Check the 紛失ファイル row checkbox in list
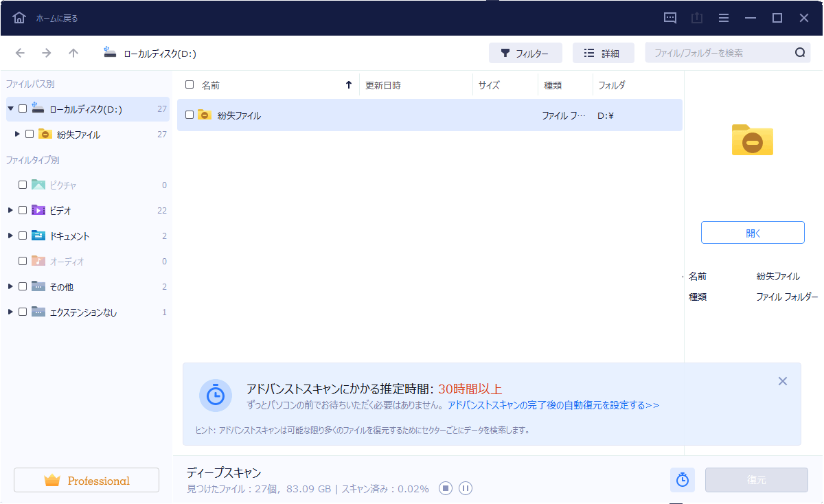 [190, 115]
